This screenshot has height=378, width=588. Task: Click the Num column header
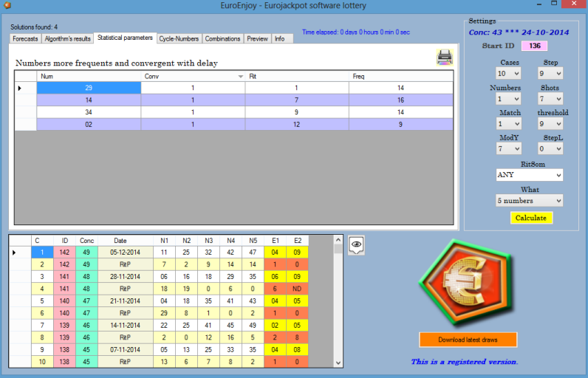click(x=89, y=77)
